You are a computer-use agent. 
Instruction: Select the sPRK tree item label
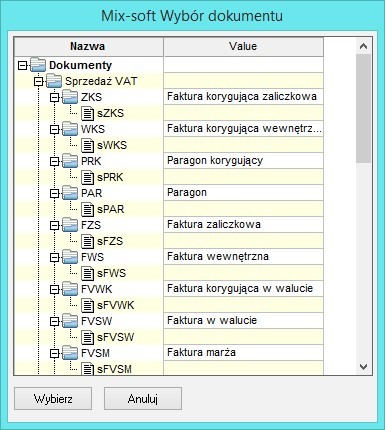110,177
